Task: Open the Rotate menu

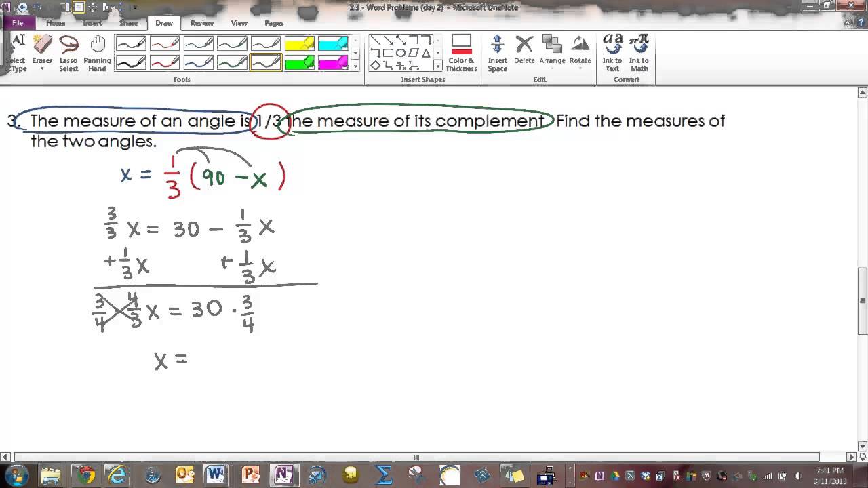Action: (x=580, y=52)
